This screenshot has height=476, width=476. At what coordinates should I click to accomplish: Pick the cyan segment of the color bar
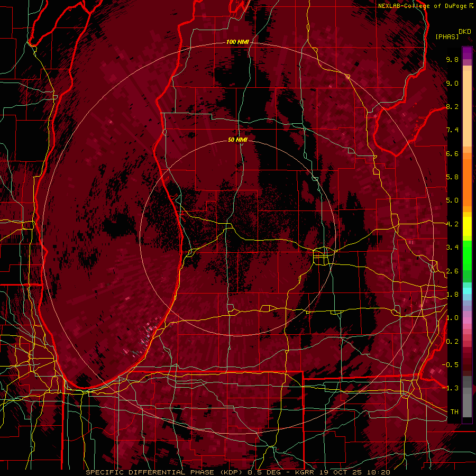tap(467, 291)
